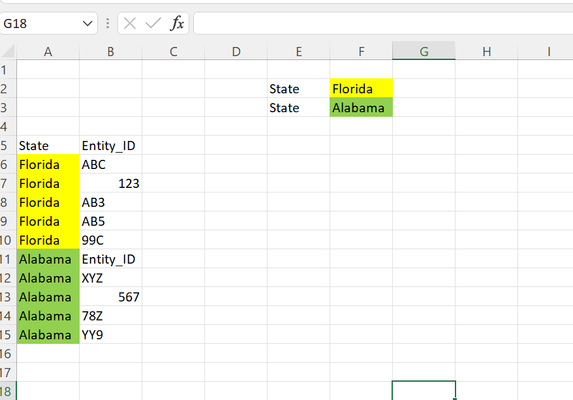573x400 pixels.
Task: Select column B header
Action: (110, 51)
